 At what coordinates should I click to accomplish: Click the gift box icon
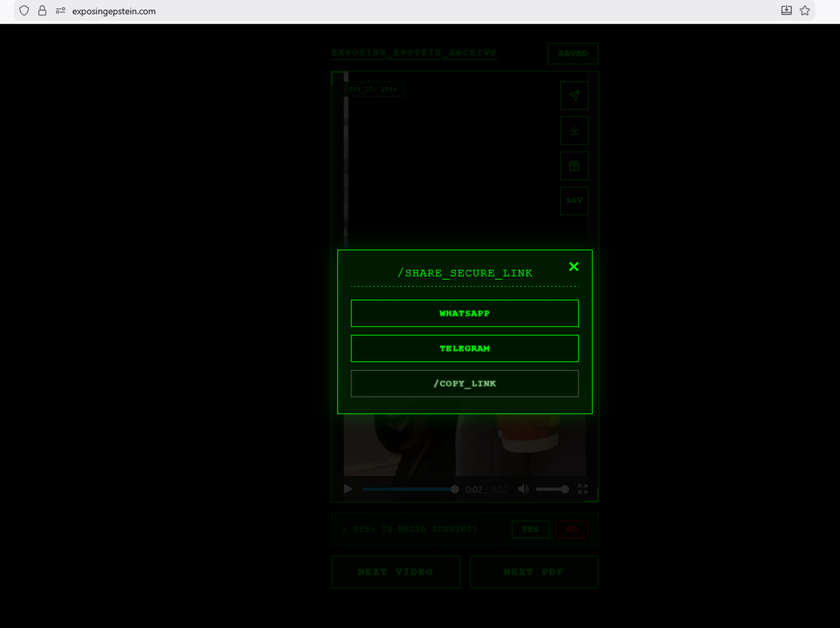coord(574,166)
